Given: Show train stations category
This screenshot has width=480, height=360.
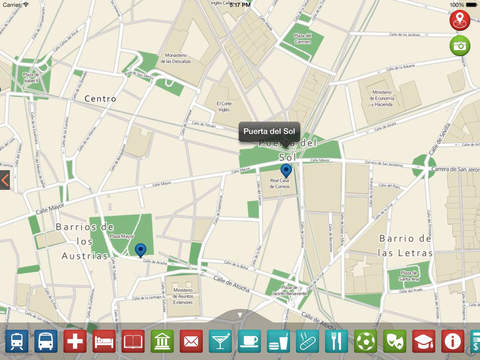Looking at the screenshot, I should coord(17,341).
